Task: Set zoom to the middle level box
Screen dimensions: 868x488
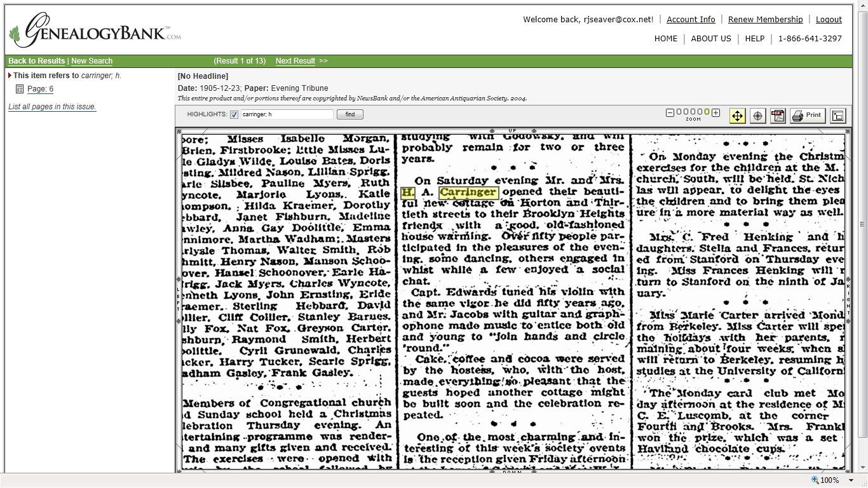Action: click(x=693, y=112)
